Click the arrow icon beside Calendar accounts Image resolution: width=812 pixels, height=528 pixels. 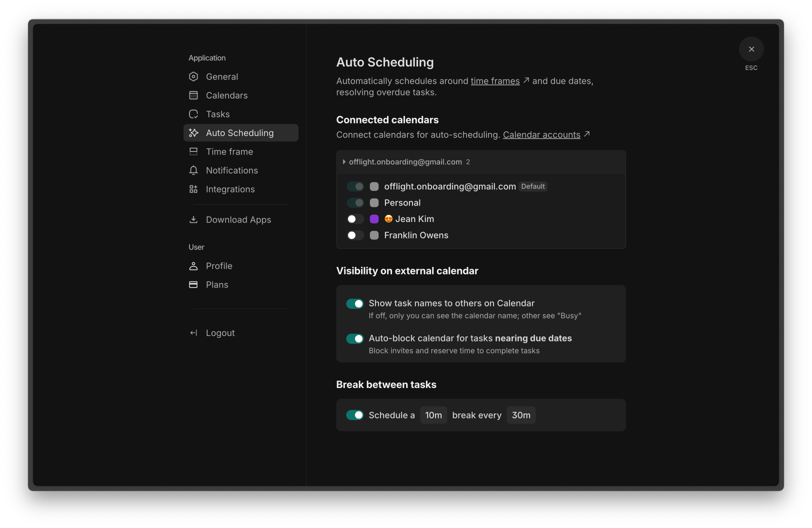[587, 134]
